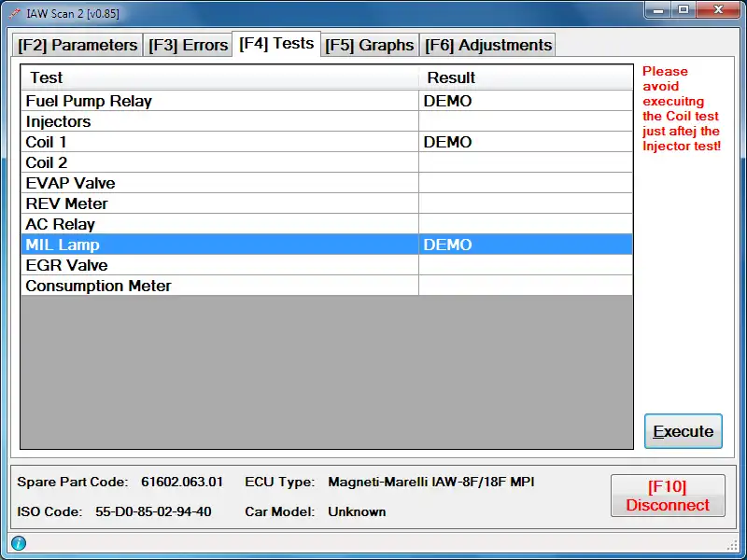Click the red Coil test warning text
Image resolution: width=747 pixels, height=560 pixels.
(682, 108)
